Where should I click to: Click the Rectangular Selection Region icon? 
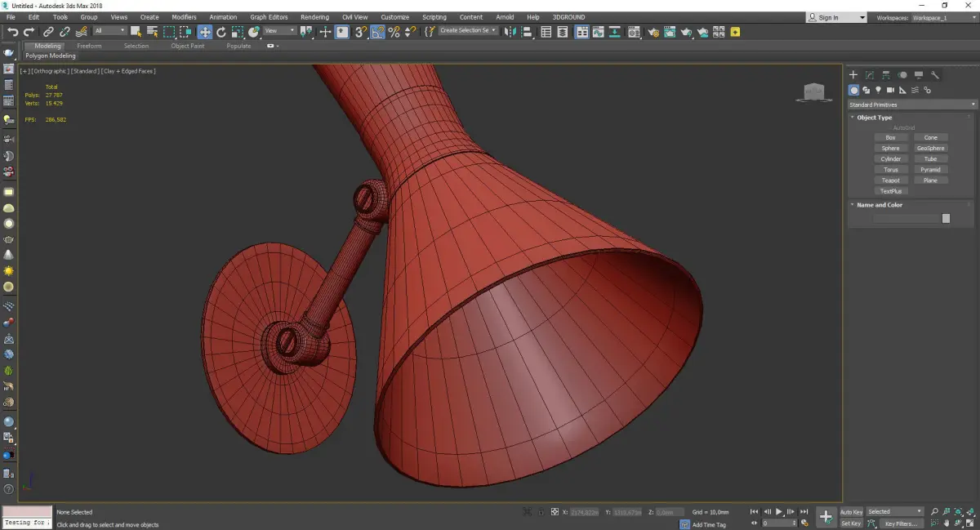(x=169, y=32)
